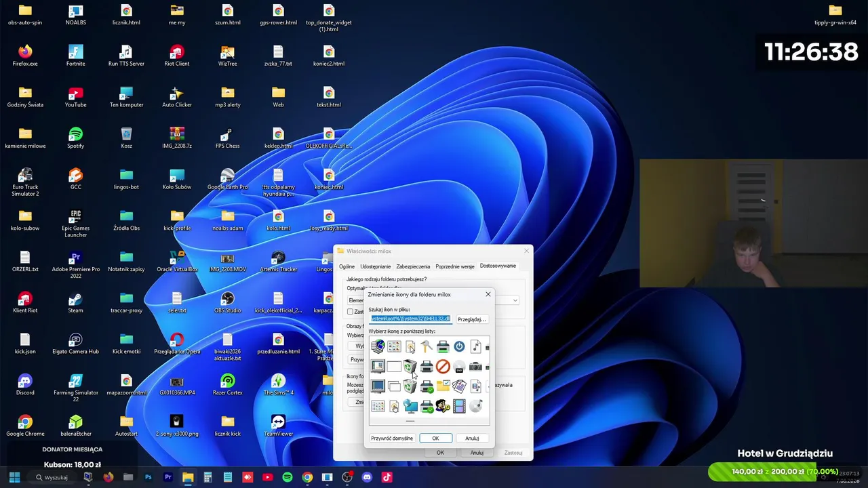Select the kick.json file on desktop
This screenshot has width=868, height=488.
point(25,344)
